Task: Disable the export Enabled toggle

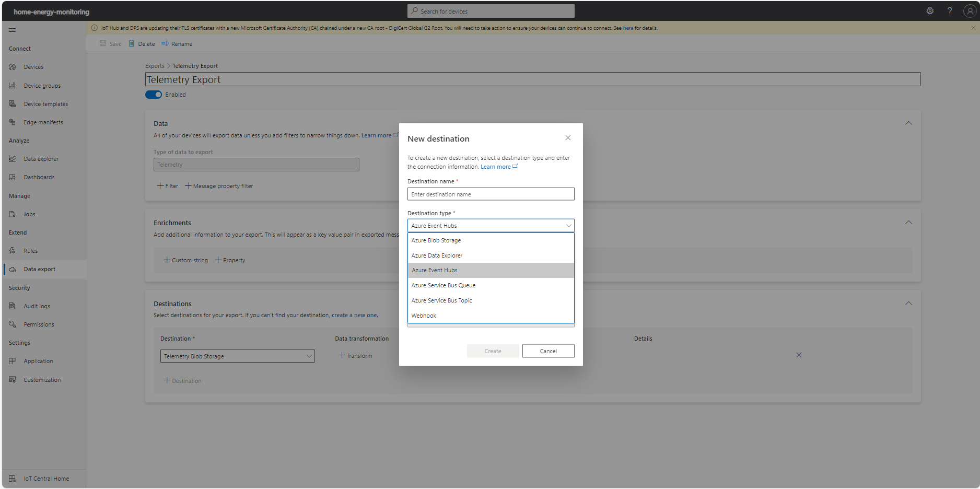Action: [153, 95]
